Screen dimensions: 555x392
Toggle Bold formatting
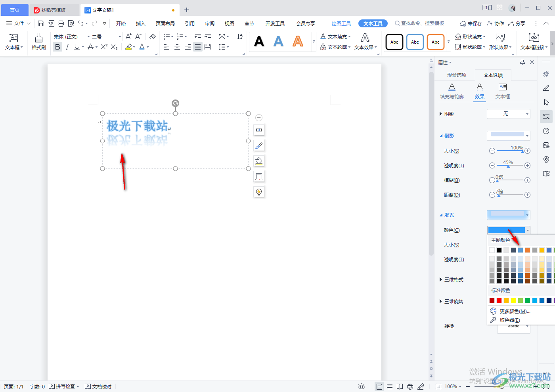[57, 47]
